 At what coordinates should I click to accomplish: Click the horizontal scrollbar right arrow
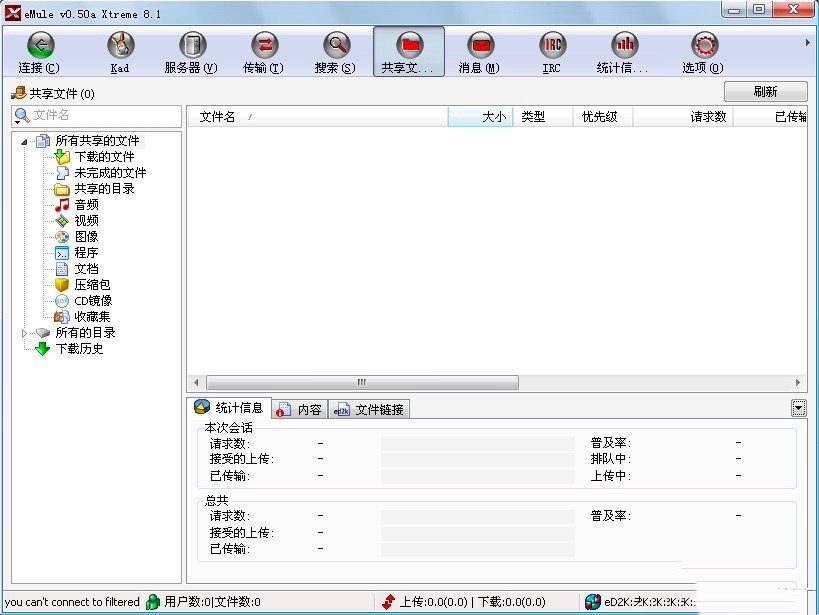[798, 382]
